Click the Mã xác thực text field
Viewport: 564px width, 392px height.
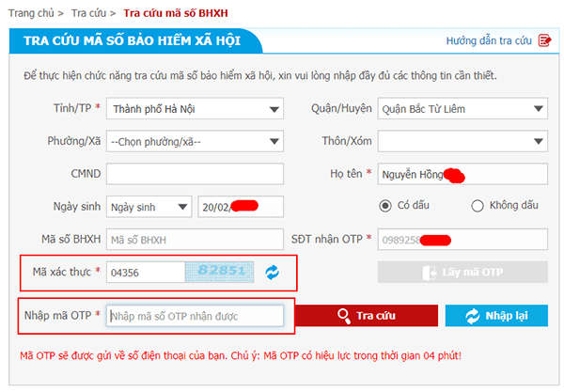point(145,272)
